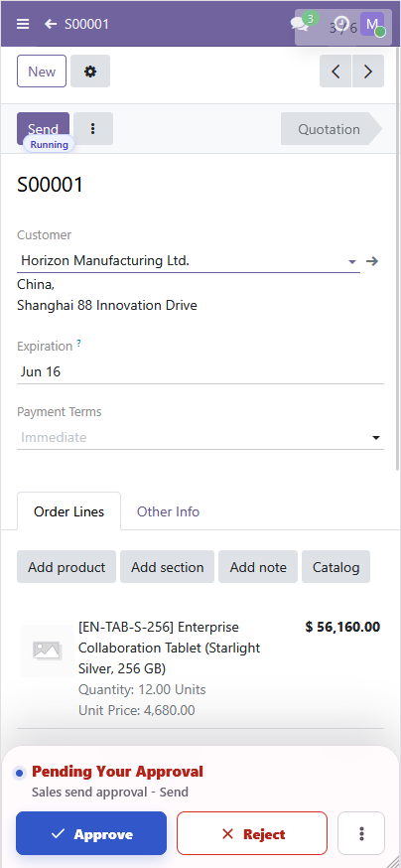Viewport: 401px width, 868px height.
Task: Open the Enterprise Collaboration Tablet product image
Action: tap(47, 651)
